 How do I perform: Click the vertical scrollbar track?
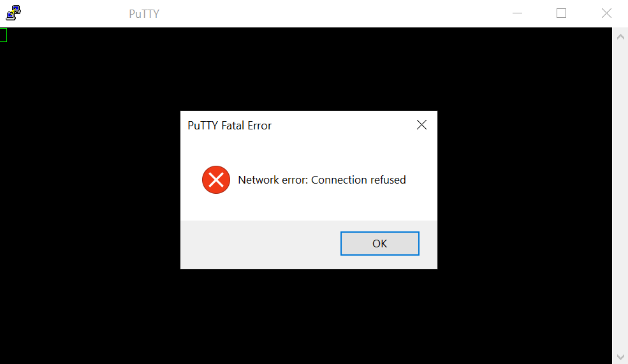coord(620,198)
